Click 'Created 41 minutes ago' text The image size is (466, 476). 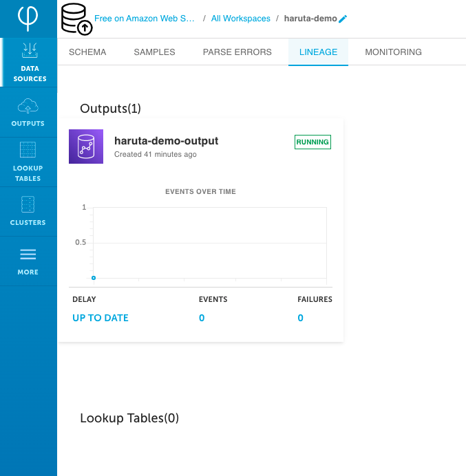(156, 154)
